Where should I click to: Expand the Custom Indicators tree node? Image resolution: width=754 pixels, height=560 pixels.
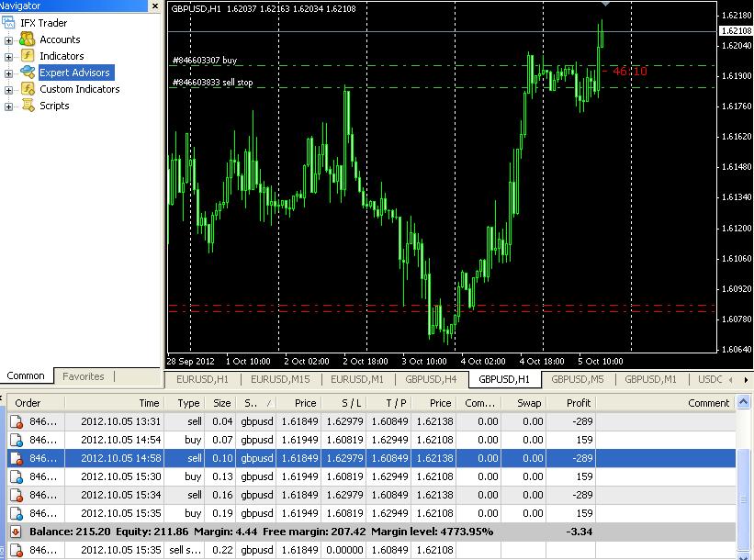pyautogui.click(x=8, y=90)
